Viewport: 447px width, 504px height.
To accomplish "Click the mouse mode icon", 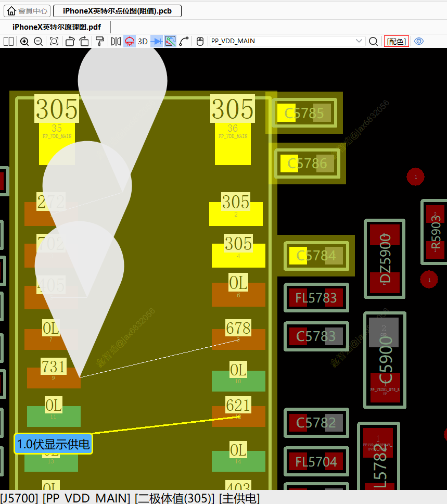I will click(x=200, y=42).
